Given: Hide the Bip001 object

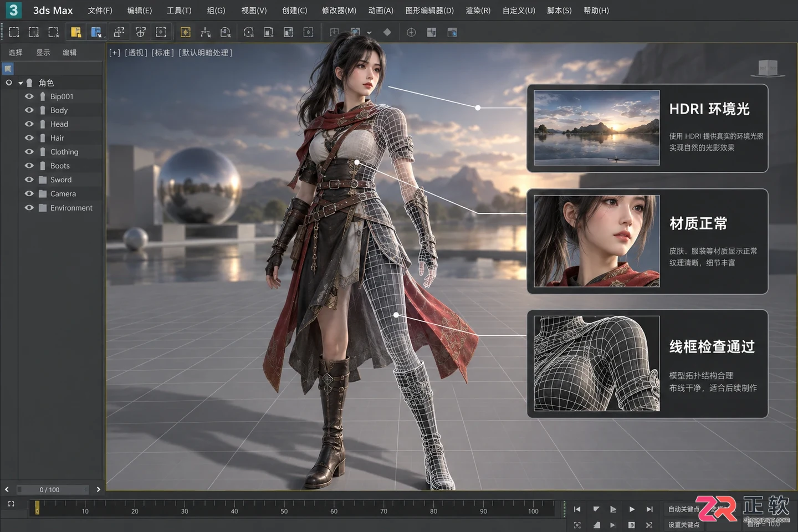Looking at the screenshot, I should [x=29, y=96].
